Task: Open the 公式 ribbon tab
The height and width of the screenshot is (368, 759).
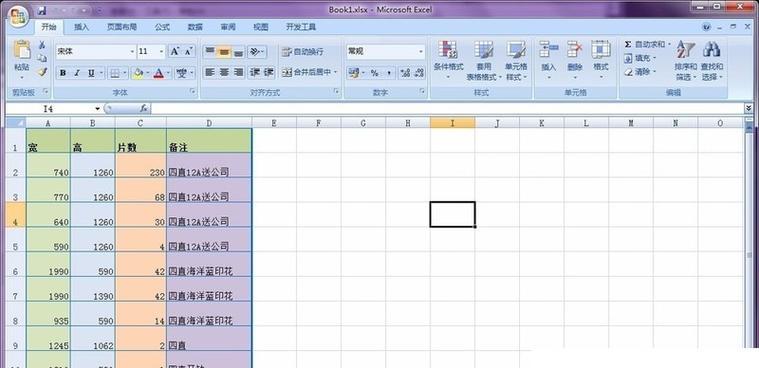Action: click(x=162, y=27)
